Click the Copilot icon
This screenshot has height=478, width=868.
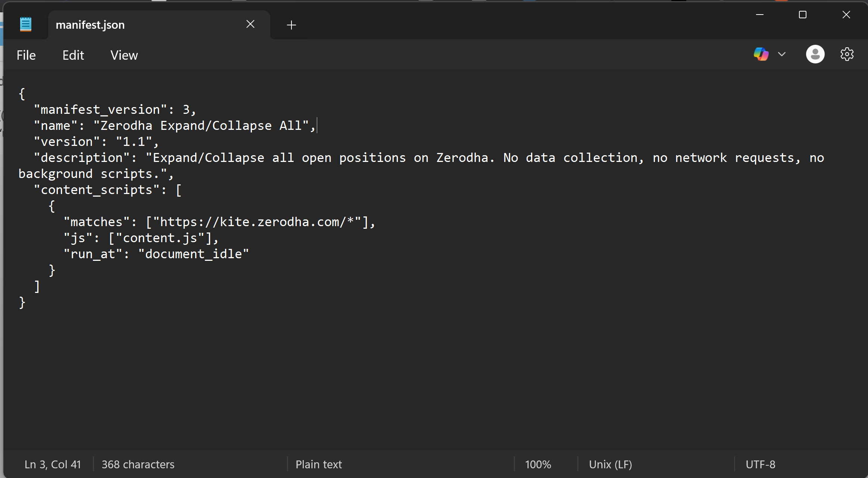[x=761, y=54]
